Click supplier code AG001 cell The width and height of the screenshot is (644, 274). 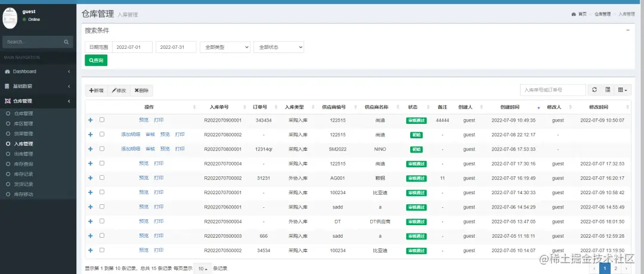[x=337, y=179]
